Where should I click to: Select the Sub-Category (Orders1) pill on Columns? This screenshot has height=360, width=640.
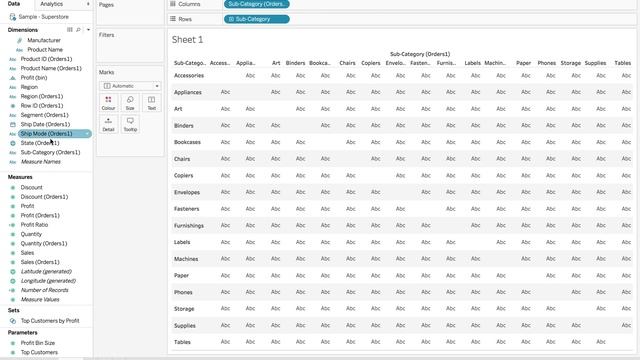pyautogui.click(x=257, y=4)
